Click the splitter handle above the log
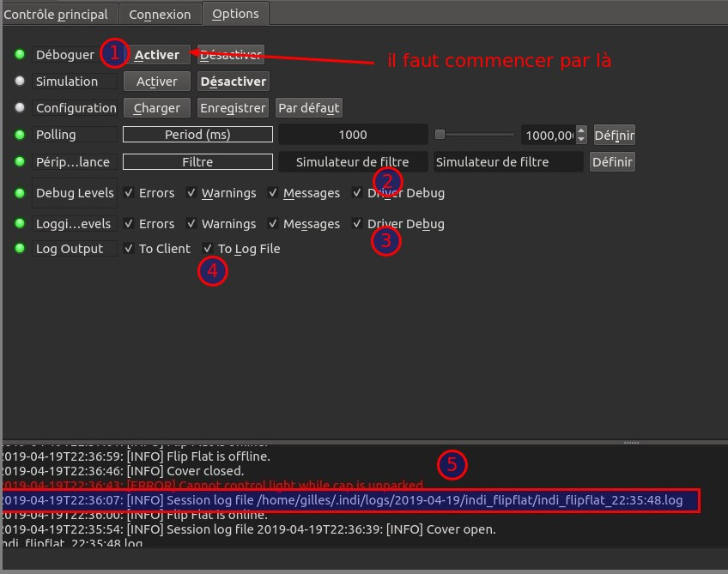The height and width of the screenshot is (574, 728). 631,443
